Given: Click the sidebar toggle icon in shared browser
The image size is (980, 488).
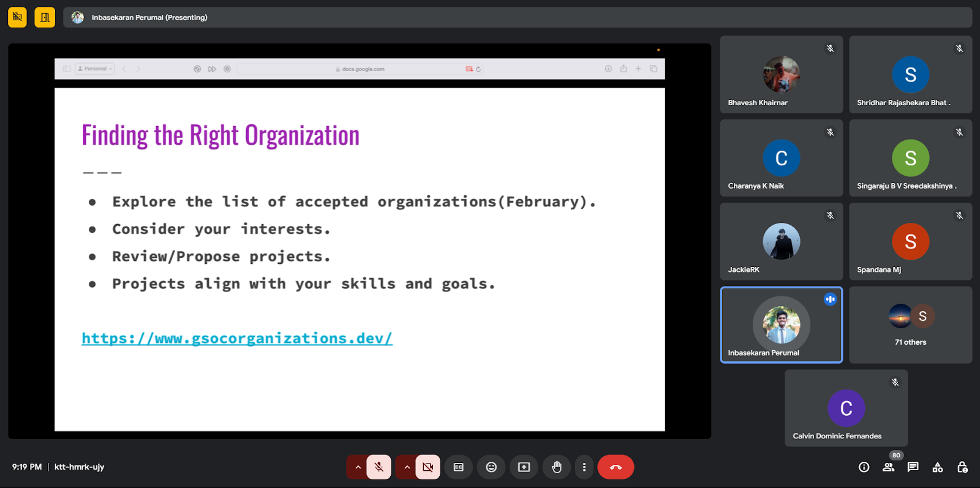Looking at the screenshot, I should click(67, 69).
